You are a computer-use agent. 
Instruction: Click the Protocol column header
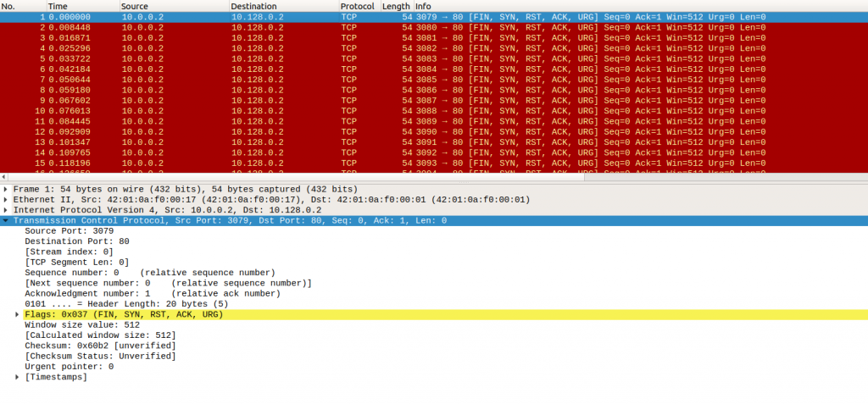coord(357,6)
